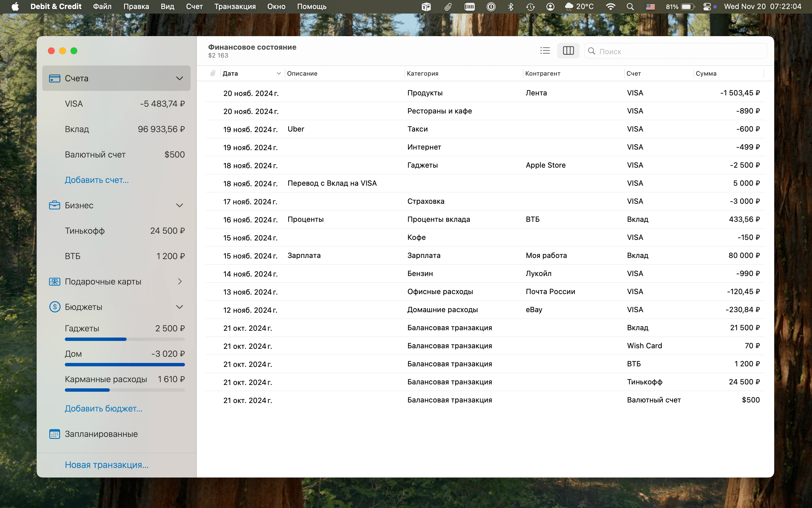Switch to list view icon
812x508 pixels.
click(x=545, y=51)
